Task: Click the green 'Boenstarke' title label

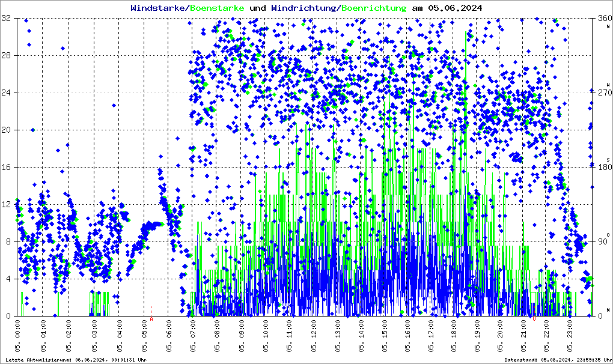Action: (x=218, y=8)
